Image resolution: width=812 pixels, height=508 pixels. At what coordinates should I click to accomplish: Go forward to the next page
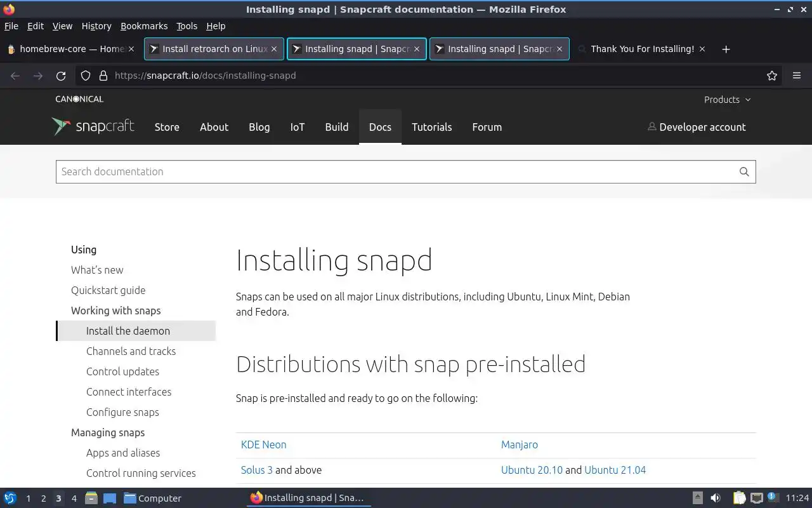pos(38,76)
